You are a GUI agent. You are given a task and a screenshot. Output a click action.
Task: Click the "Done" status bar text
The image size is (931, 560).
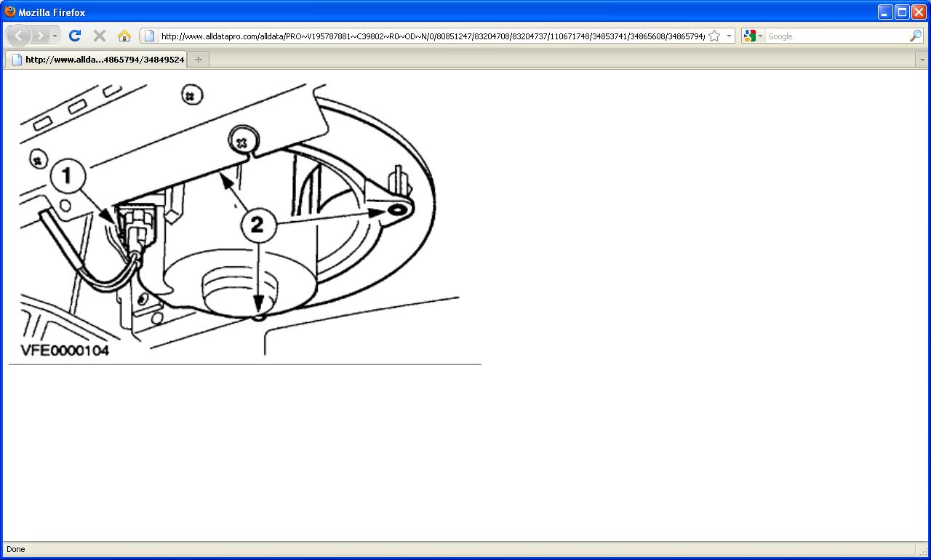pyautogui.click(x=15, y=550)
